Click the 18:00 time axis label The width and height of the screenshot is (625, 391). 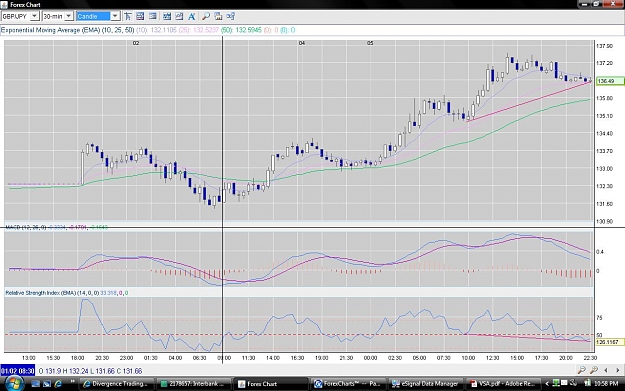[77, 358]
